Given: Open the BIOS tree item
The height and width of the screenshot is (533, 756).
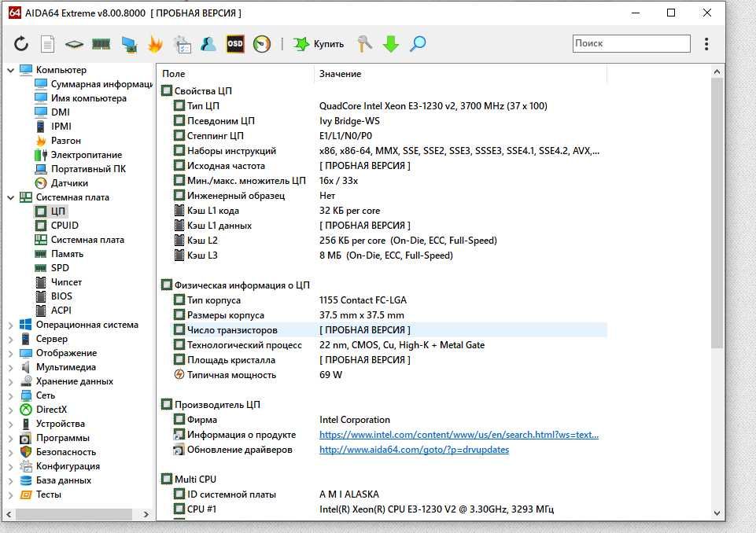Looking at the screenshot, I should (x=53, y=296).
